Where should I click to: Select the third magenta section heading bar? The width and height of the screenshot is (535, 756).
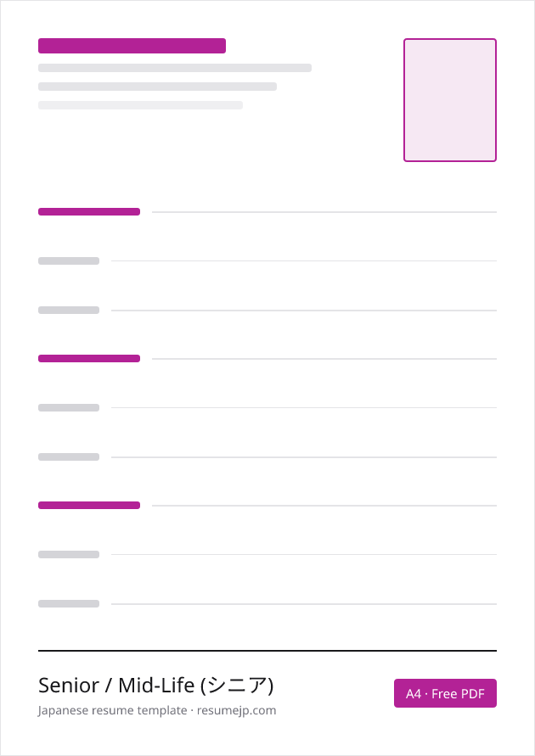point(89,506)
